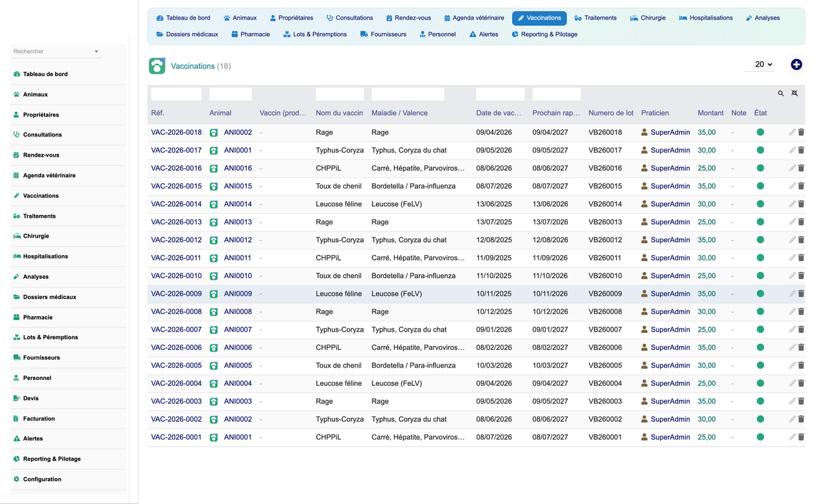The image size is (814, 504).
Task: Open the Rechercher dropdown in sidebar
Action: pyautogui.click(x=56, y=52)
